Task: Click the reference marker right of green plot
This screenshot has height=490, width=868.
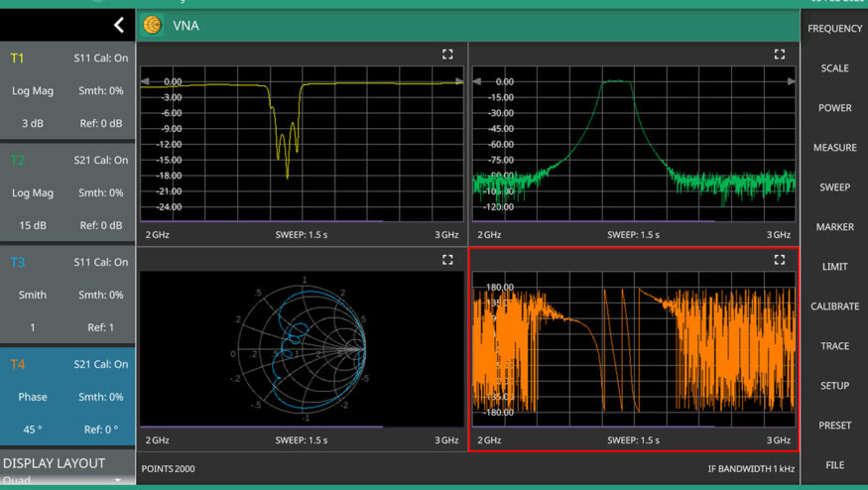Action: pos(791,81)
